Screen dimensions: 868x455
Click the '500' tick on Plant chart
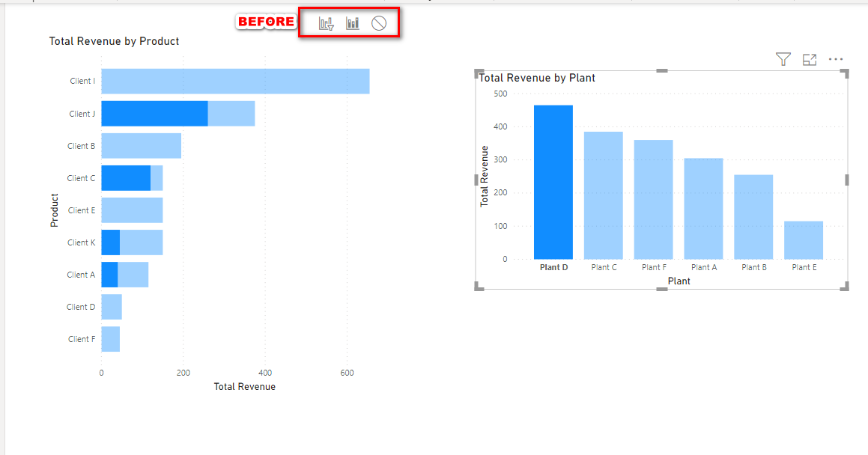coord(500,94)
